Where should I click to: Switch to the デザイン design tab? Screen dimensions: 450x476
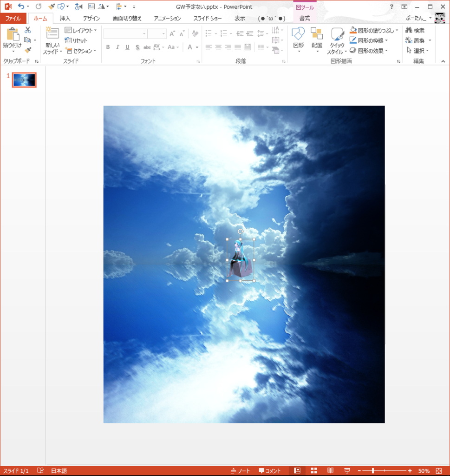pos(91,18)
